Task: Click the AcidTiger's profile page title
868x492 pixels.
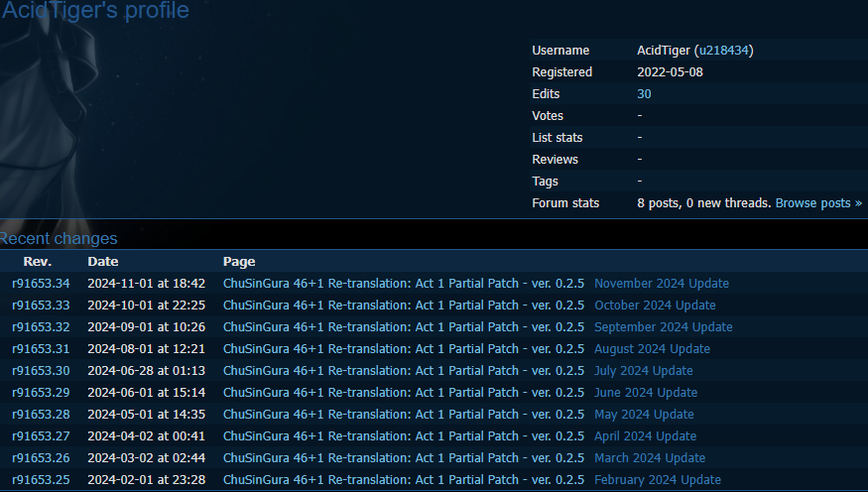Action: [x=95, y=10]
